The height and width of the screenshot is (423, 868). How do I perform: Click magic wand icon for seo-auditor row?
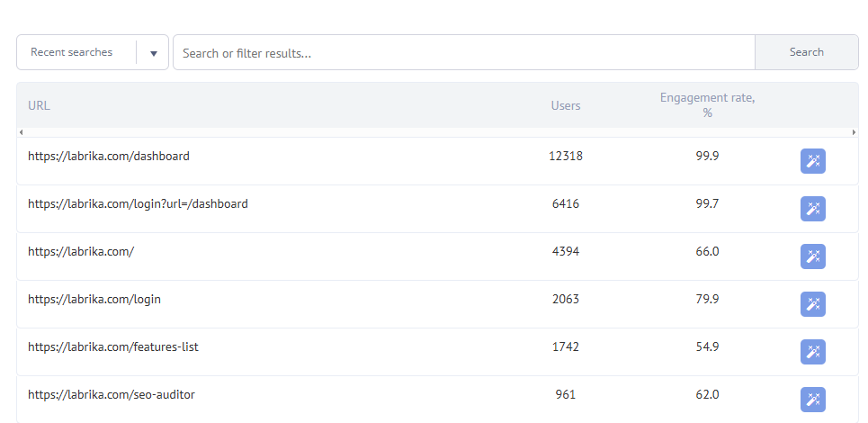(x=812, y=400)
